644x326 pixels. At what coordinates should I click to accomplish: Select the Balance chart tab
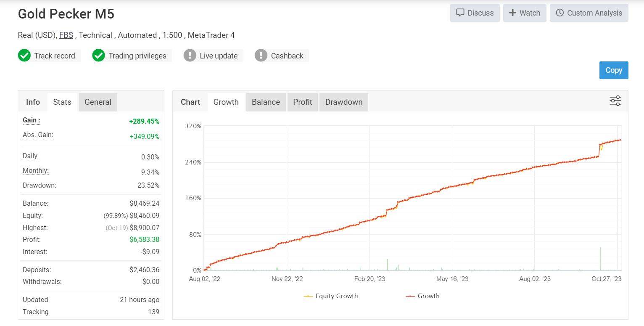coord(266,102)
